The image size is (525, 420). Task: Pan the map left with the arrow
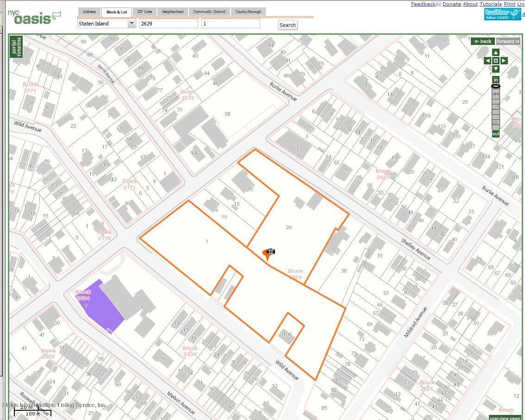487,61
